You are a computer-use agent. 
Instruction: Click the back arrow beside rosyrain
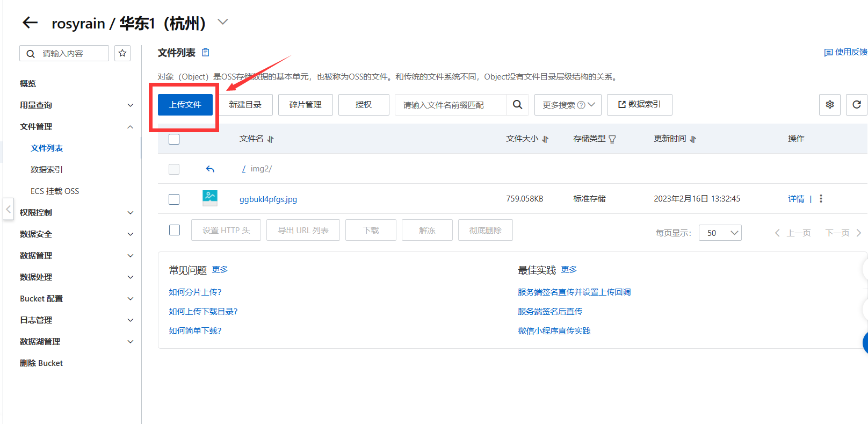pos(30,23)
